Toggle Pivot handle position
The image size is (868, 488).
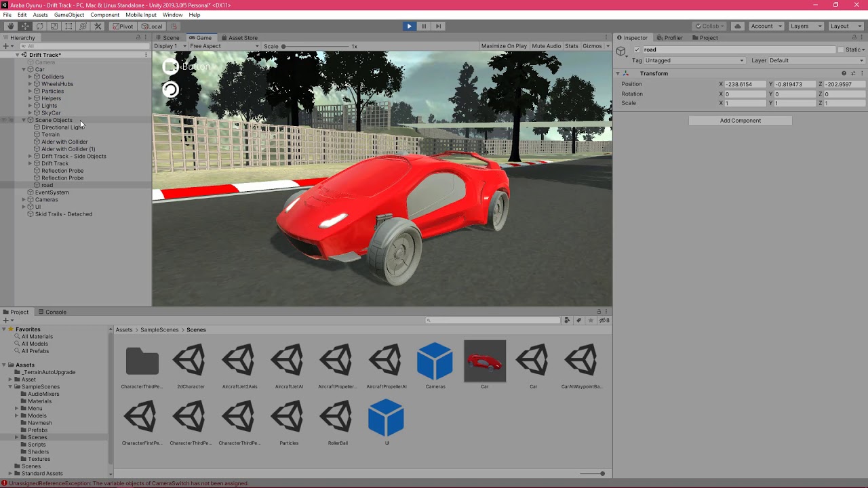click(123, 26)
